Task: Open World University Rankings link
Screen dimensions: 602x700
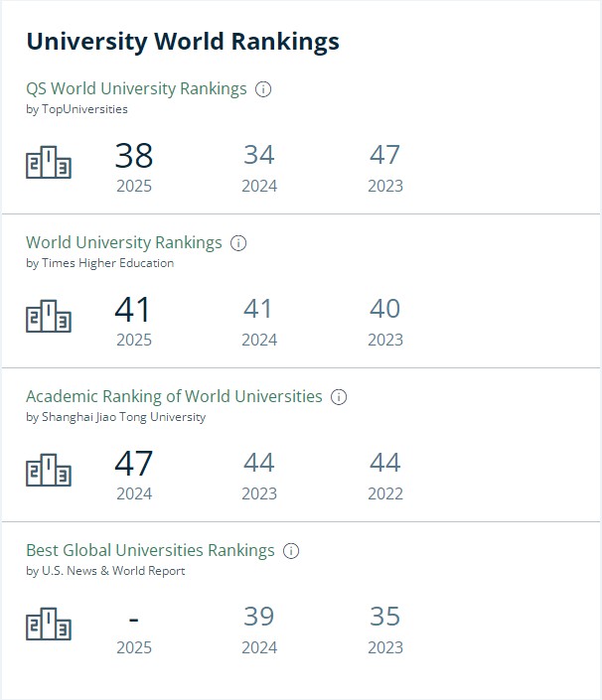Action: 124,243
